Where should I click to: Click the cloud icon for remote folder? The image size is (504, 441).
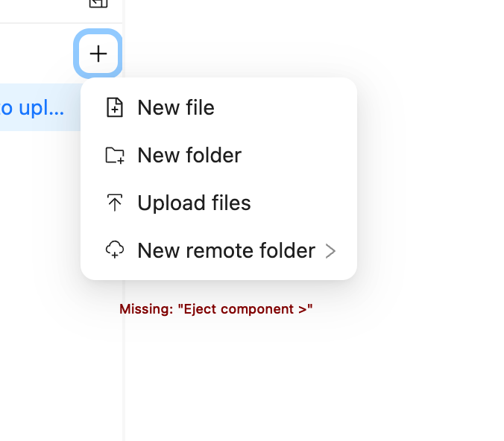click(114, 250)
